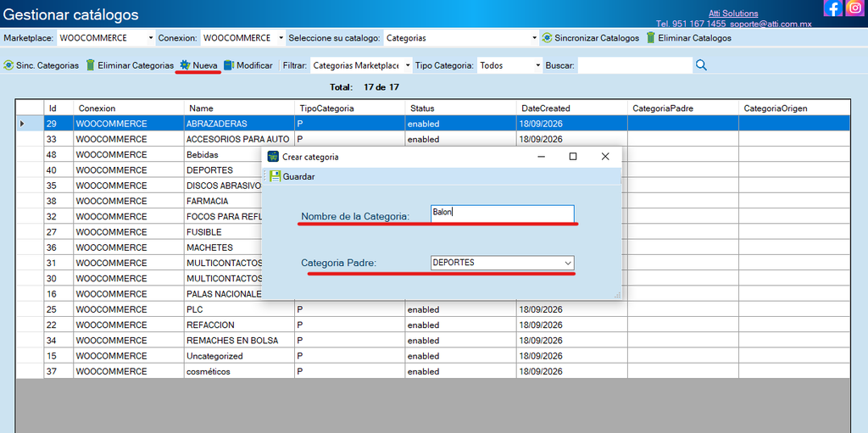The height and width of the screenshot is (433, 868).
Task: Click the Eliminar Categorias trash icon
Action: pos(90,65)
